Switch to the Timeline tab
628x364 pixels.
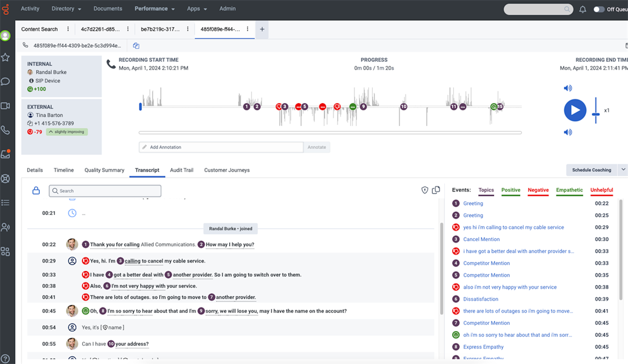[64, 170]
